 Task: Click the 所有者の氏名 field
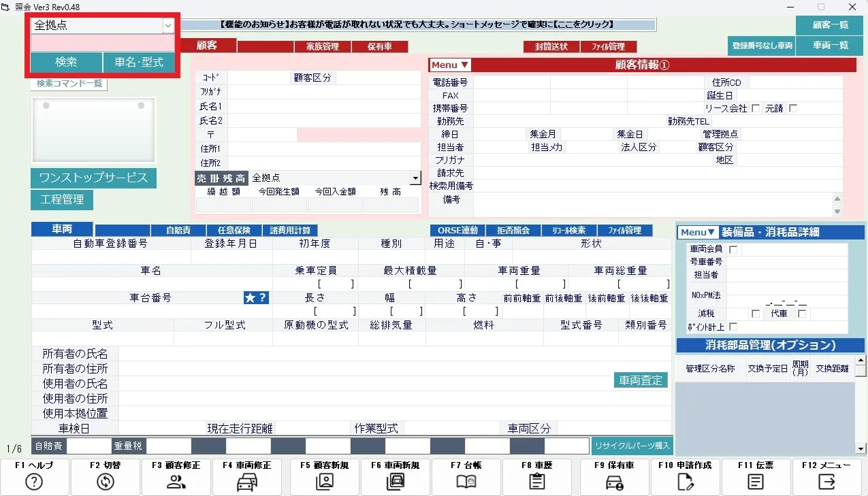(395, 354)
